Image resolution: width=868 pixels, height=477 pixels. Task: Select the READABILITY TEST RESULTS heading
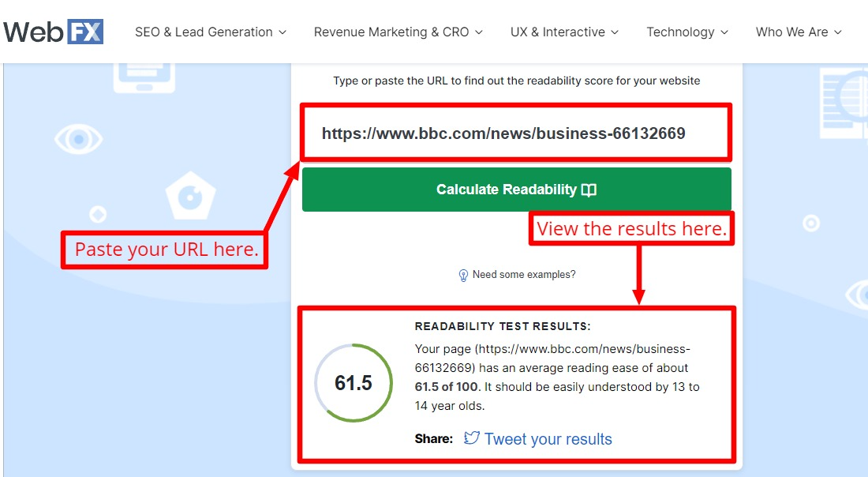coord(503,326)
